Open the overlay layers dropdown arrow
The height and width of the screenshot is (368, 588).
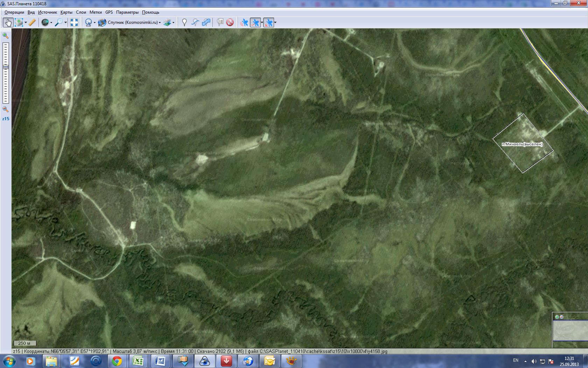point(173,23)
